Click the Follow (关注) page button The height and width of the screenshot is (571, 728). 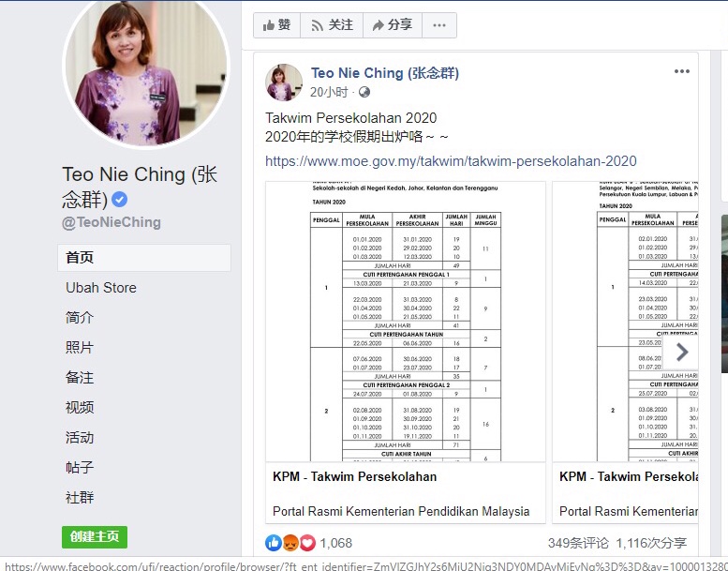point(332,25)
